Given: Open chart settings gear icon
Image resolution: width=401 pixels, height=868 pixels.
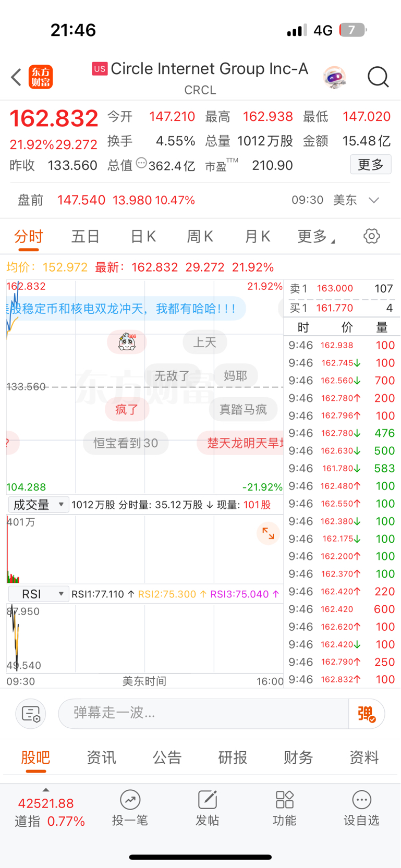Looking at the screenshot, I should (x=371, y=236).
